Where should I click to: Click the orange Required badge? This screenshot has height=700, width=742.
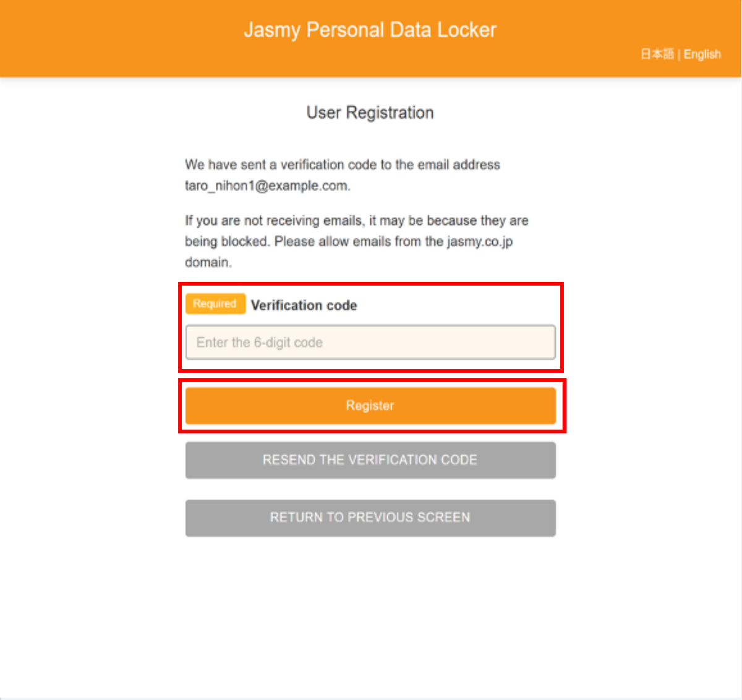click(x=215, y=304)
